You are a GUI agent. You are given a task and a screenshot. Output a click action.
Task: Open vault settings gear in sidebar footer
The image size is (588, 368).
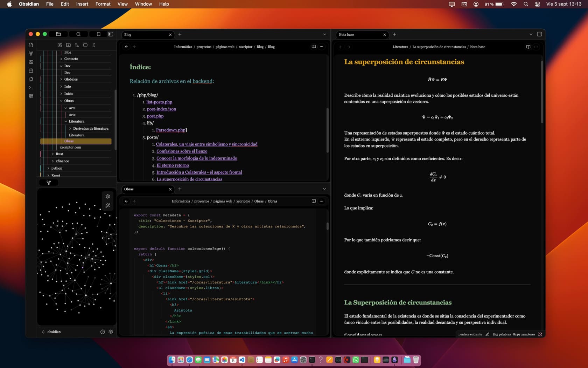coord(111,332)
